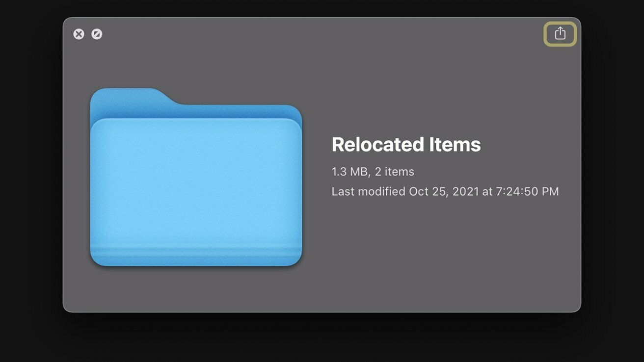Click the "Oct 25, 2021" date text
The image size is (644, 362).
coord(444,191)
